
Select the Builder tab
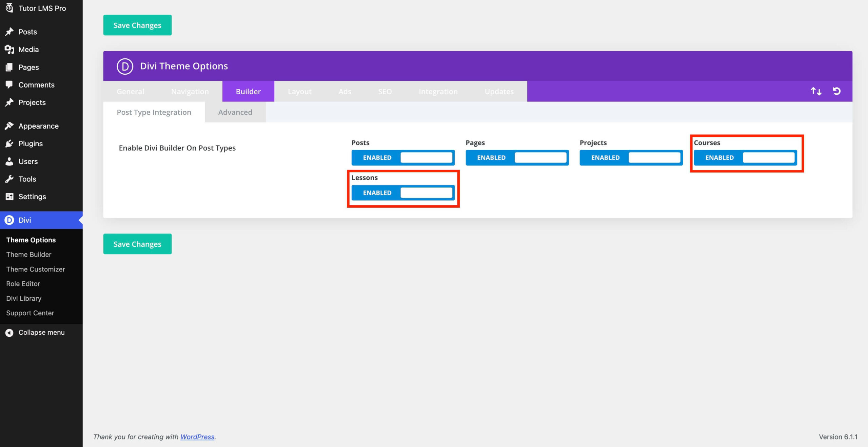(248, 91)
